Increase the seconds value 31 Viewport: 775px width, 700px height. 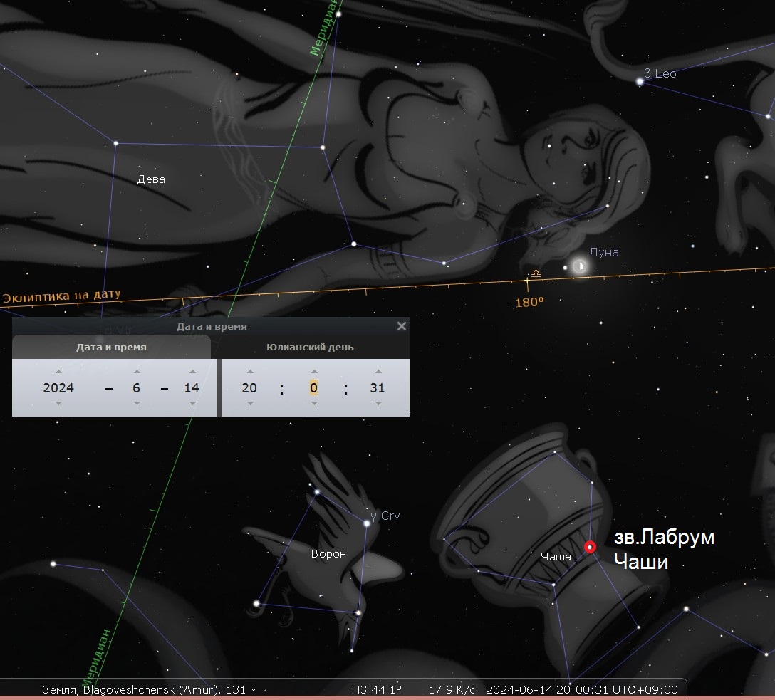coord(378,372)
